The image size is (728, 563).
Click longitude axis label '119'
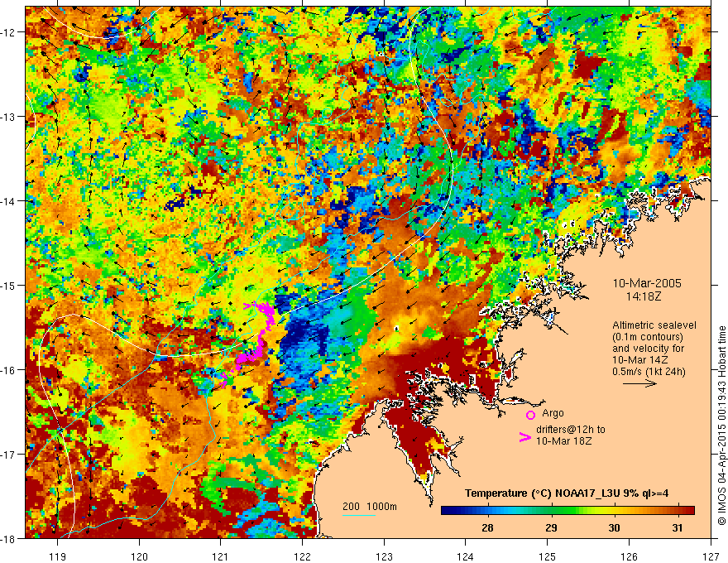57,556
